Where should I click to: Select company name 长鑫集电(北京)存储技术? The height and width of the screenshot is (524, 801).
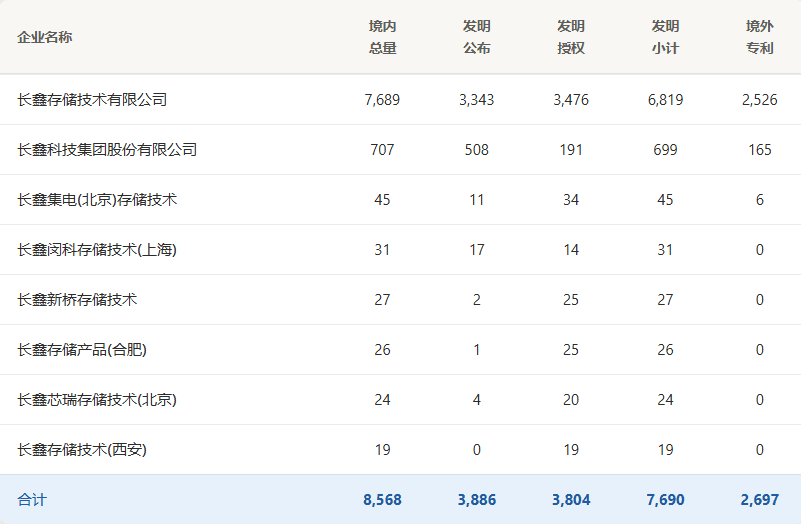point(97,200)
